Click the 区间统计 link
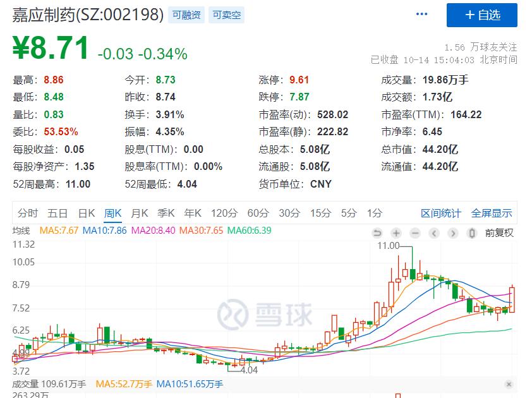532x398 pixels. (441, 214)
